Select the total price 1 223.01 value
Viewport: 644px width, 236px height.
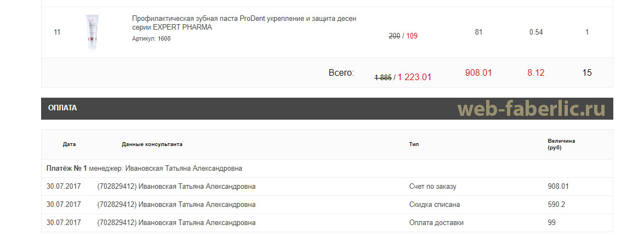414,77
